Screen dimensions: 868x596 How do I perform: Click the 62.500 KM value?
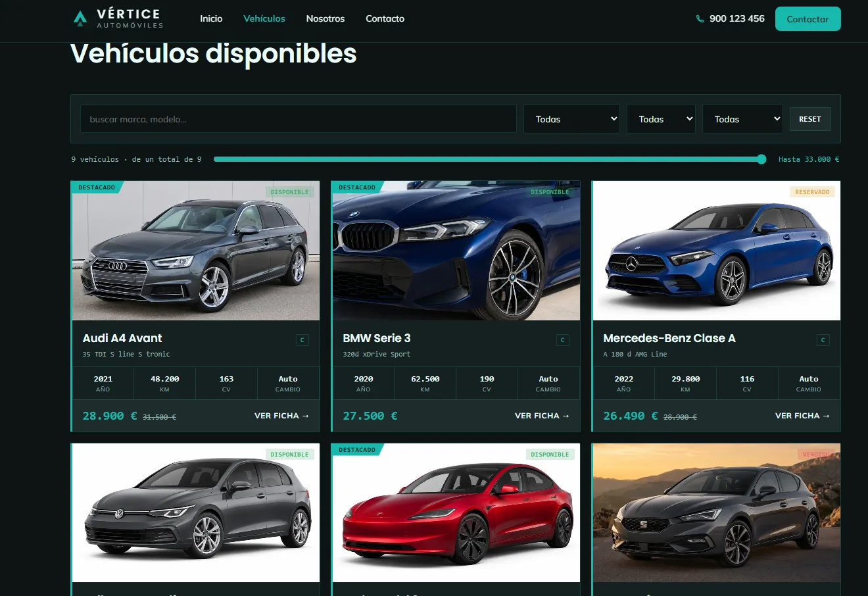point(425,379)
